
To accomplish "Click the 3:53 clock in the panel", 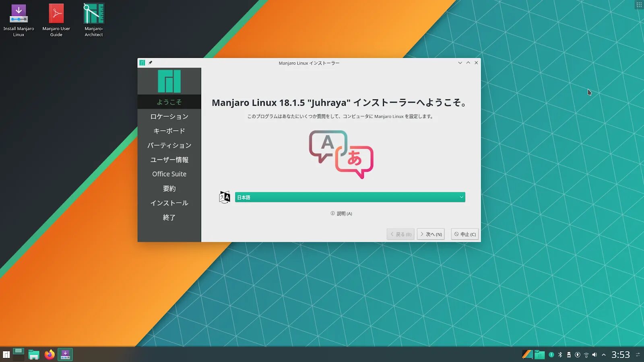I will (x=620, y=355).
